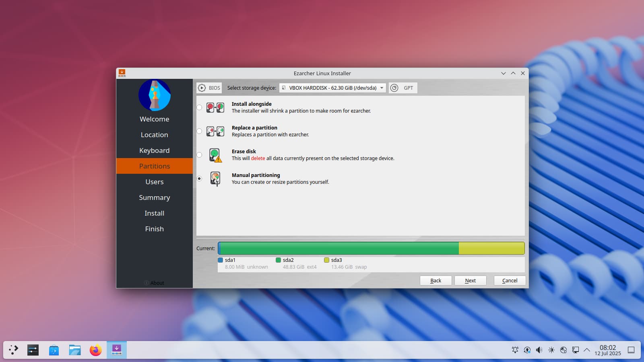Image resolution: width=644 pixels, height=362 pixels.
Task: Click the volume icon in system tray
Action: [539, 350]
